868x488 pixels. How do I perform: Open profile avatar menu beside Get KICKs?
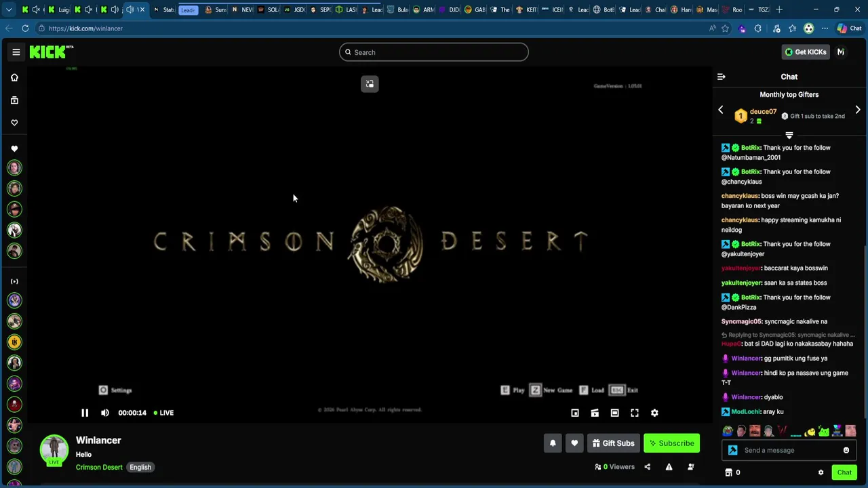point(841,52)
